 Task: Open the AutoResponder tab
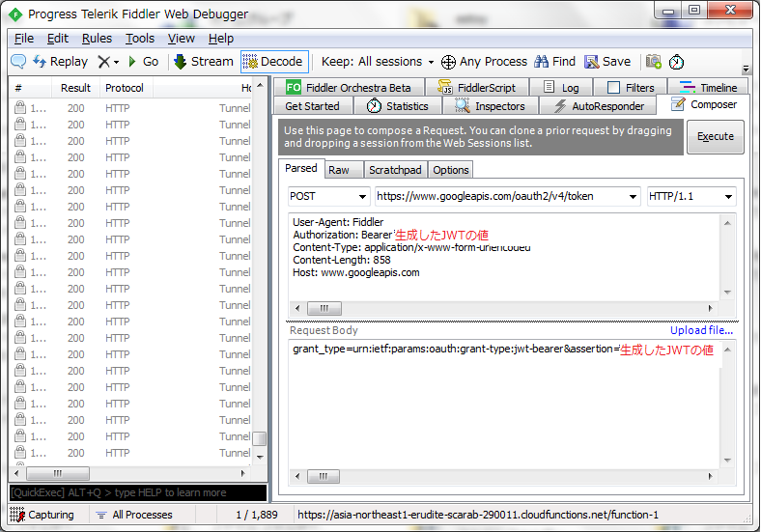pos(599,106)
